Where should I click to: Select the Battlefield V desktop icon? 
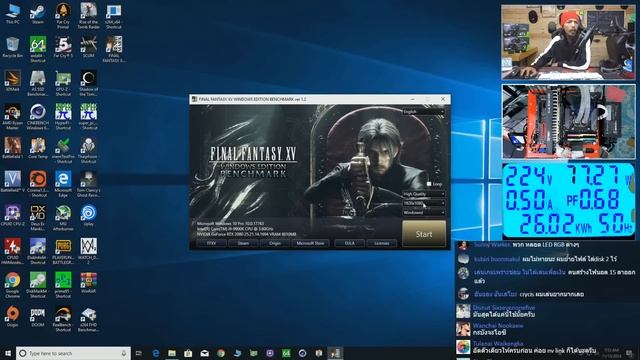[x=13, y=182]
